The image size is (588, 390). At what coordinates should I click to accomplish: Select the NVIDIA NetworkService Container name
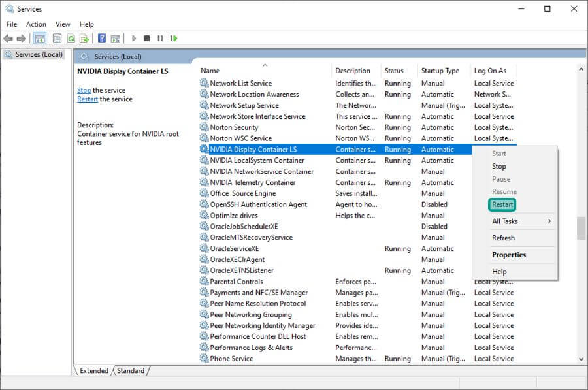tap(261, 171)
